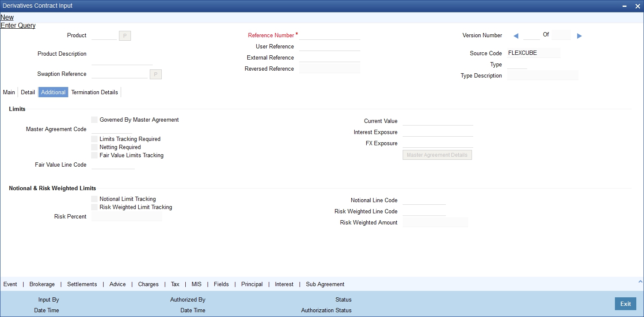The width and height of the screenshot is (644, 317).
Task: Click the Enter Query link
Action: [x=18, y=26]
